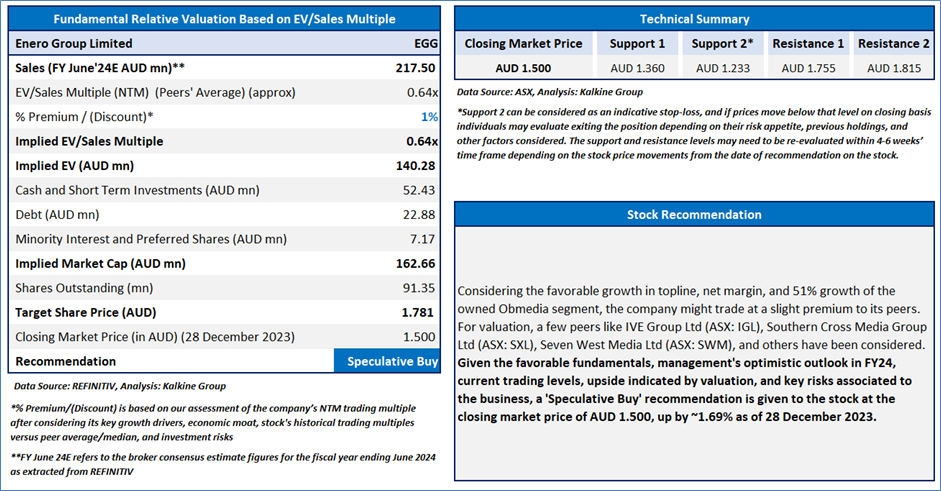Select the 'Implied Market Cap (AUD mn)' label

[x=100, y=264]
